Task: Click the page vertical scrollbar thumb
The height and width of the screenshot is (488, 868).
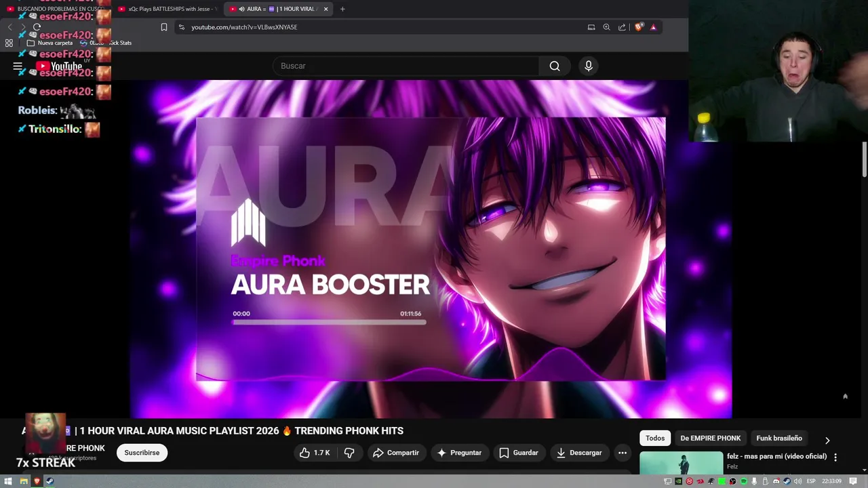Action: click(864, 159)
